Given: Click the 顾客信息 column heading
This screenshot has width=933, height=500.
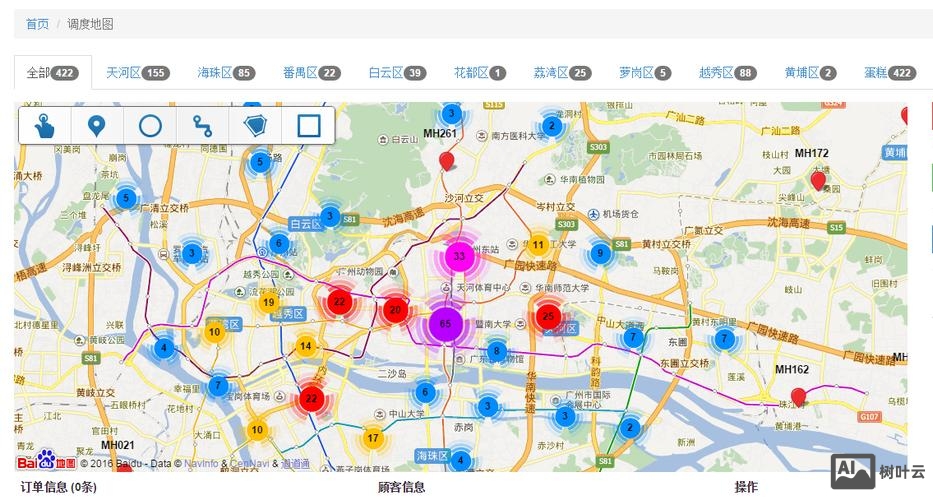Looking at the screenshot, I should pos(401,487).
